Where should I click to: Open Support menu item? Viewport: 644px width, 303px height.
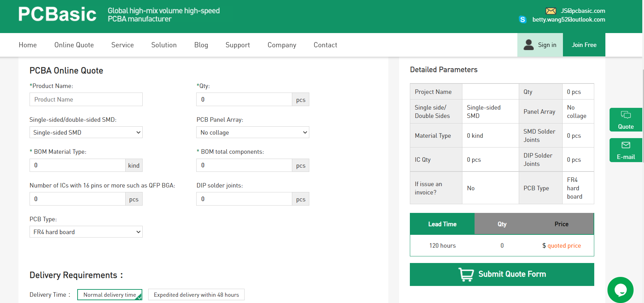coord(238,45)
